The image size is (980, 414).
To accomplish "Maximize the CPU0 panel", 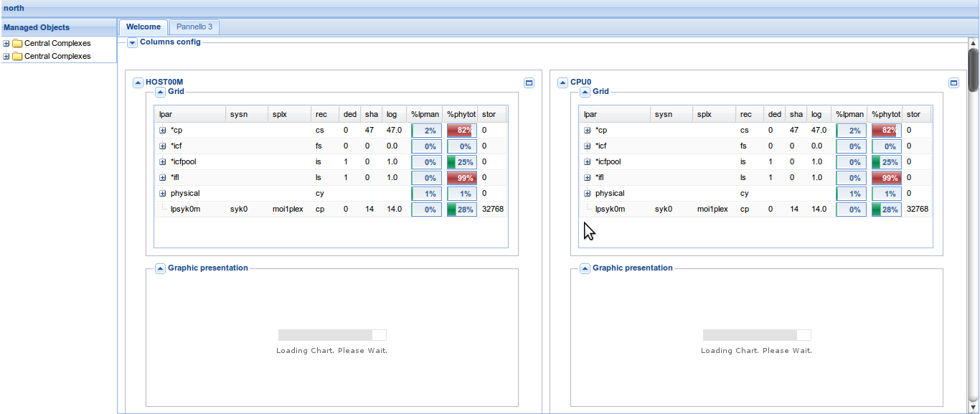I will (x=954, y=83).
